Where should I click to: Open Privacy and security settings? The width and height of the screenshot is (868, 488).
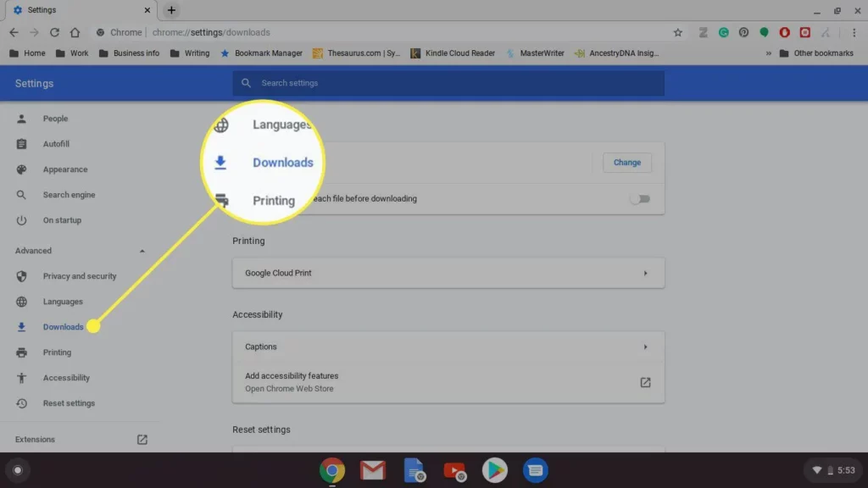(80, 276)
